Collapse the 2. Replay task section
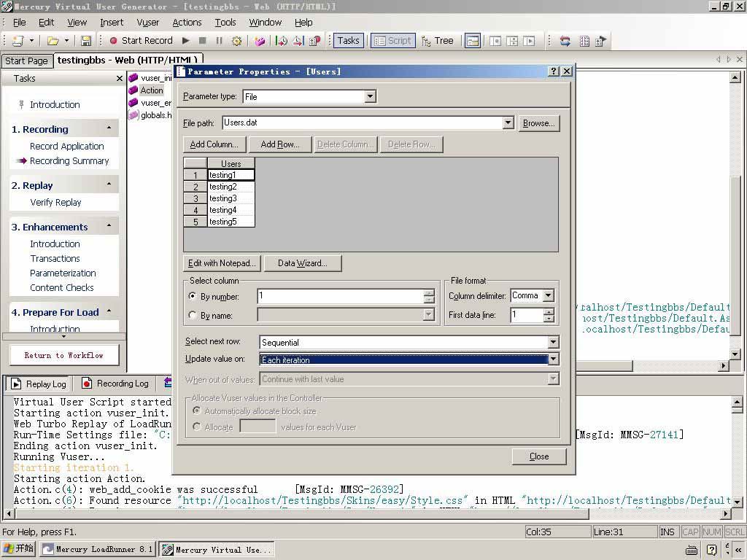Image resolution: width=747 pixels, height=560 pixels. coord(109,184)
